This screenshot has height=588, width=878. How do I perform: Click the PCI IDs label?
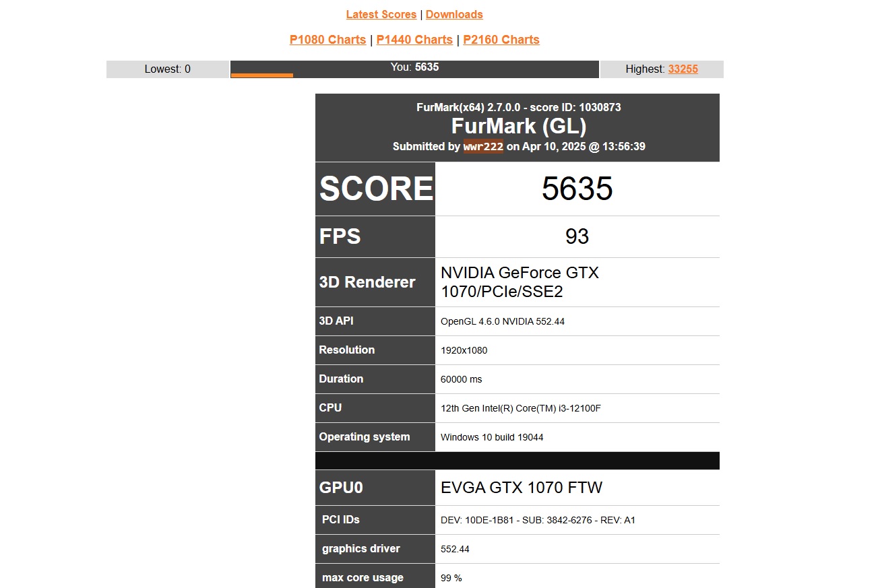click(341, 519)
